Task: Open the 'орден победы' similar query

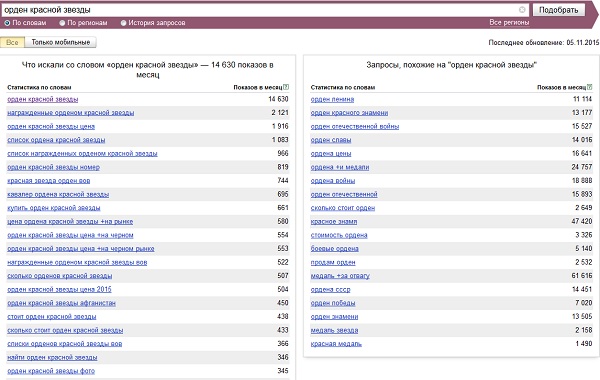Action: [x=333, y=303]
